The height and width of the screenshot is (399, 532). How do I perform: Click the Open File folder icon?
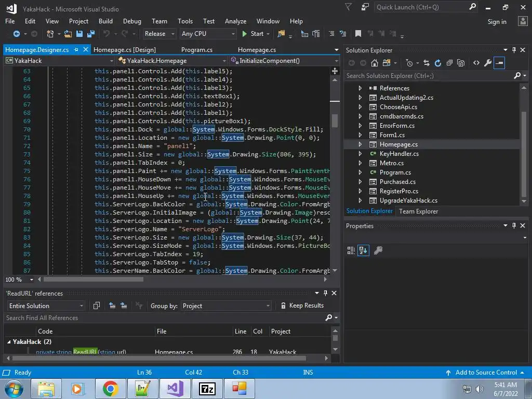point(68,34)
